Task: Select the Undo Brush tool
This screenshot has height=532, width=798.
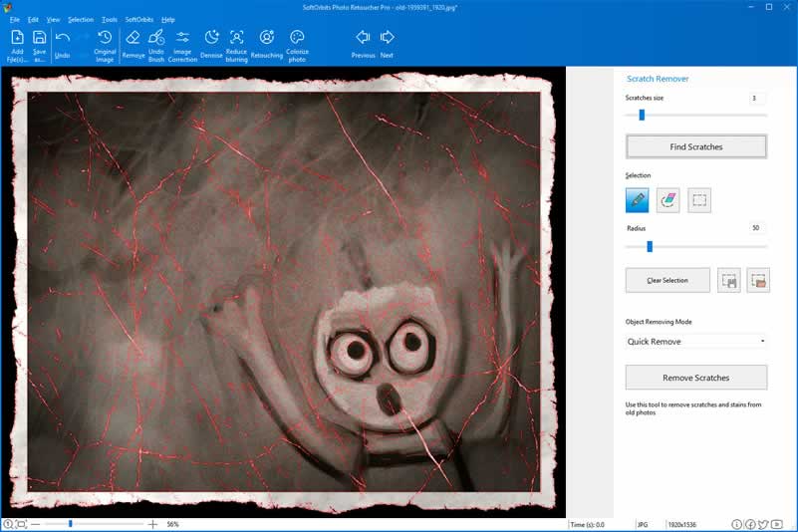Action: (156, 45)
